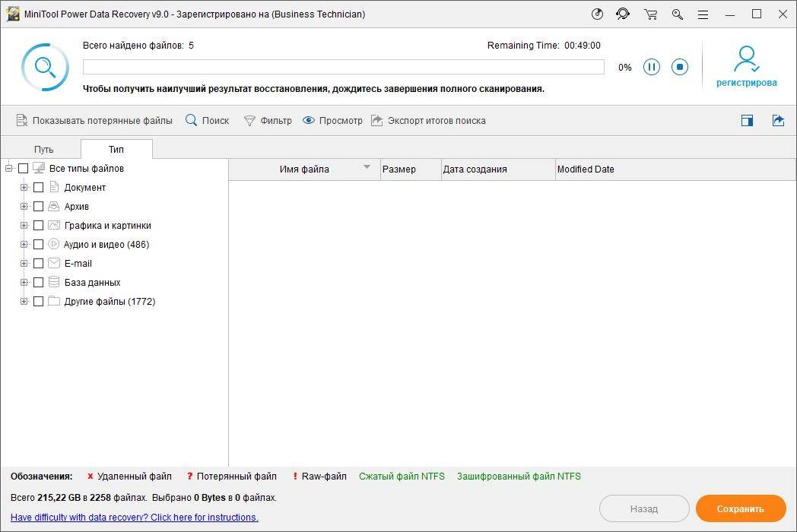Check the Графика и картинки checkbox
797x532 pixels.
pos(38,225)
